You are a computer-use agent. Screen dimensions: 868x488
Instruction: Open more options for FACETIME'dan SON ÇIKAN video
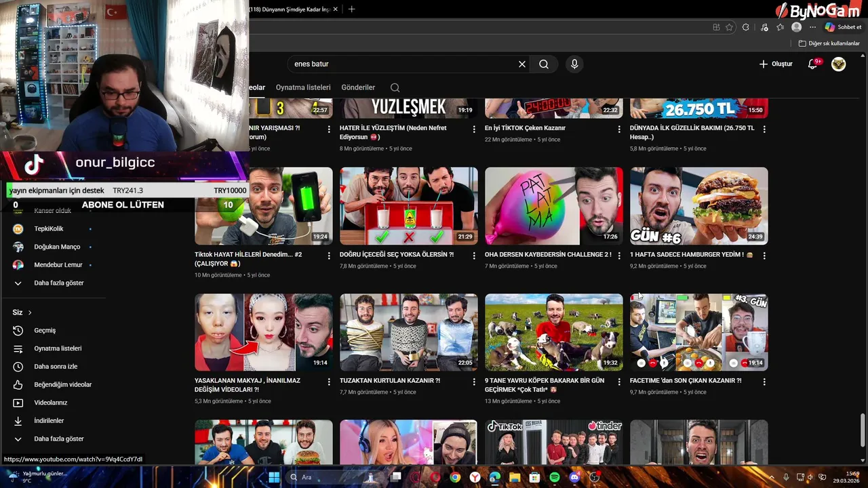click(764, 382)
